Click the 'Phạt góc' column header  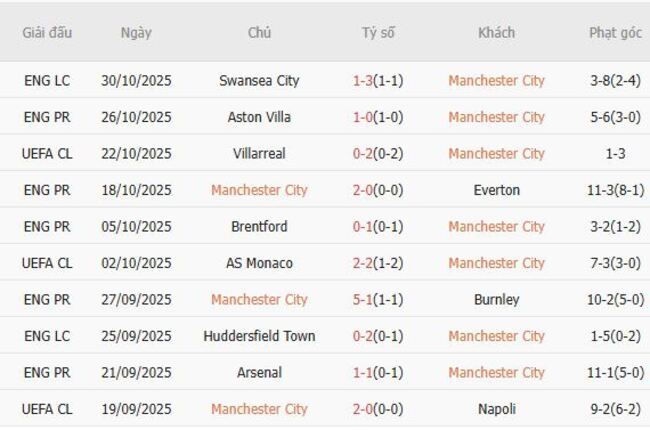click(615, 32)
